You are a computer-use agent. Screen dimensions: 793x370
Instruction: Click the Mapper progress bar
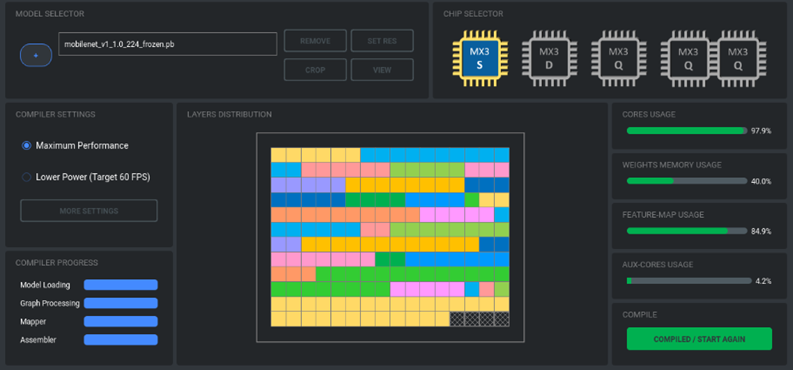(x=121, y=321)
